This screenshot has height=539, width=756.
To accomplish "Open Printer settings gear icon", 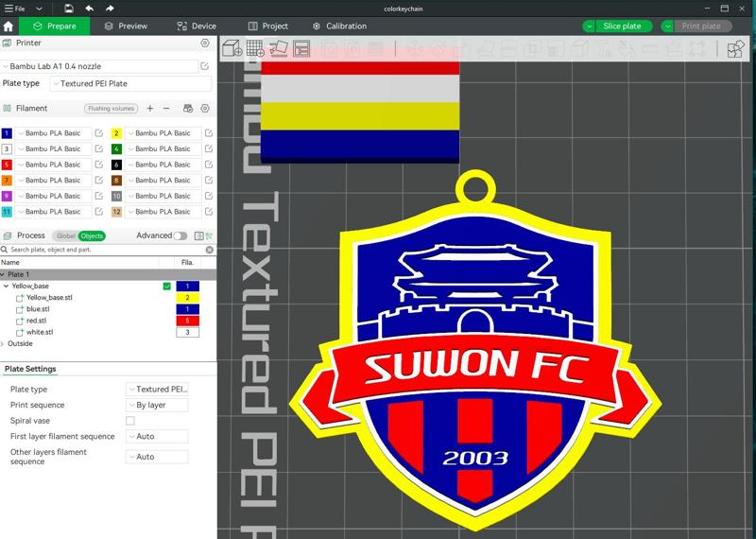I will [205, 43].
